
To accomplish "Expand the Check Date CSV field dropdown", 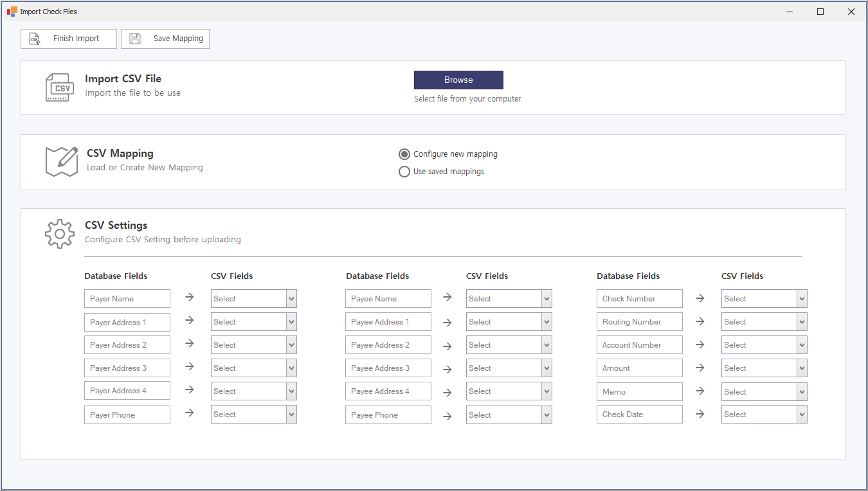I will (764, 415).
